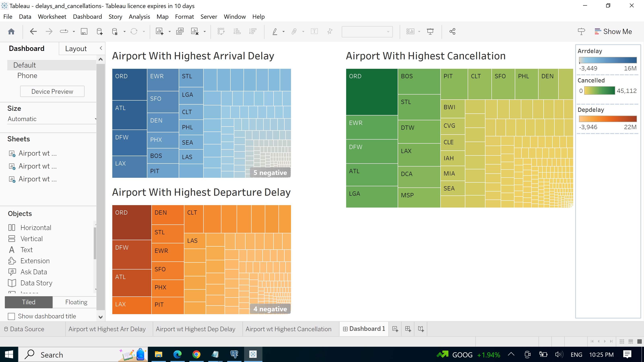Image resolution: width=644 pixels, height=362 pixels.
Task: Collapse the Layout pane with its chevron
Action: click(101, 48)
